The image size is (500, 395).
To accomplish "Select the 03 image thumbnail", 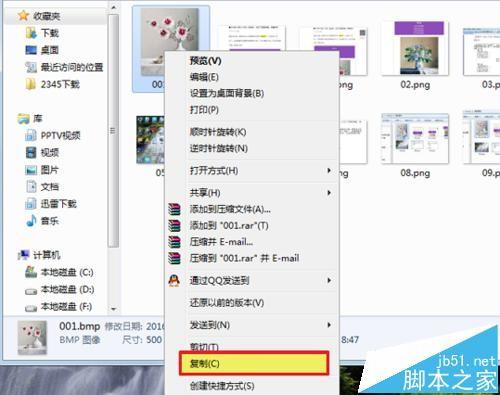I will pyautogui.click(x=481, y=52).
